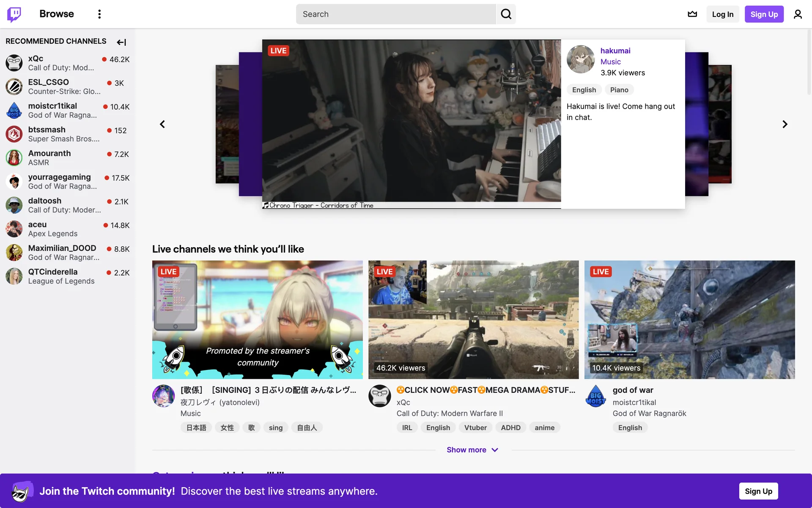Collapse the Recommended Channels sidebar
Screen dimensions: 812x508
121,42
